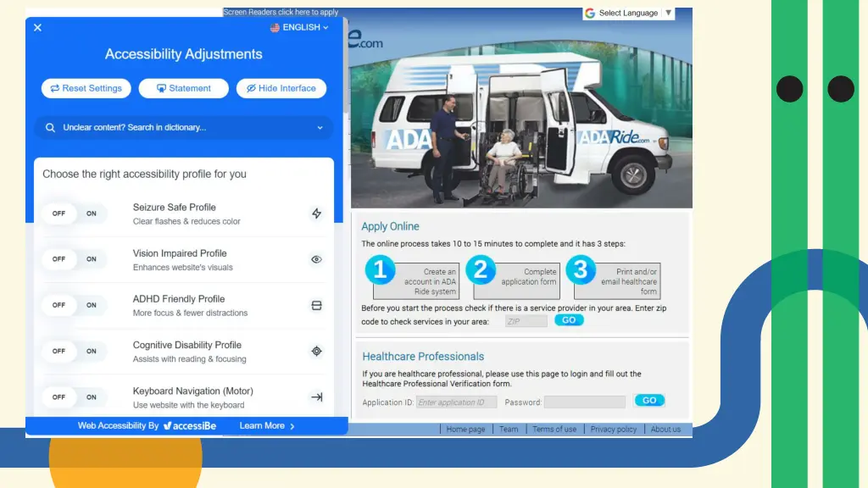Click the US flag icon
Screen dimensions: 868x488
coord(275,28)
